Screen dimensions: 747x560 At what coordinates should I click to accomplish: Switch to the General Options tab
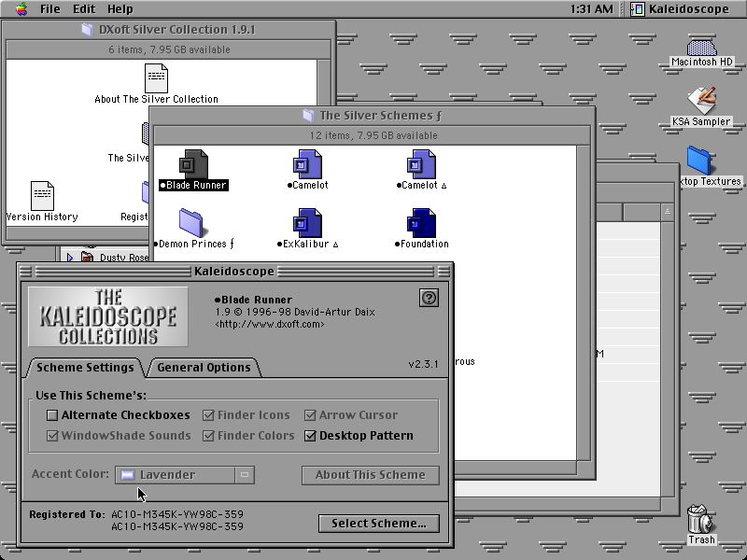click(x=204, y=368)
